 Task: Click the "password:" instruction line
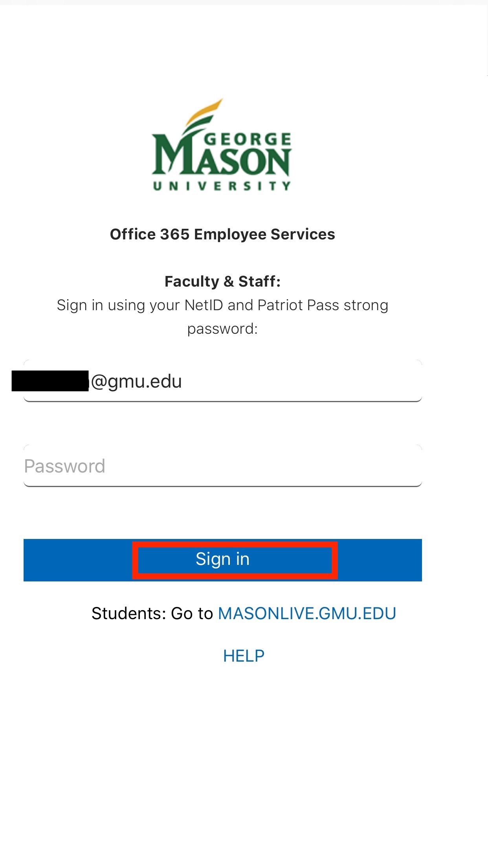222,329
